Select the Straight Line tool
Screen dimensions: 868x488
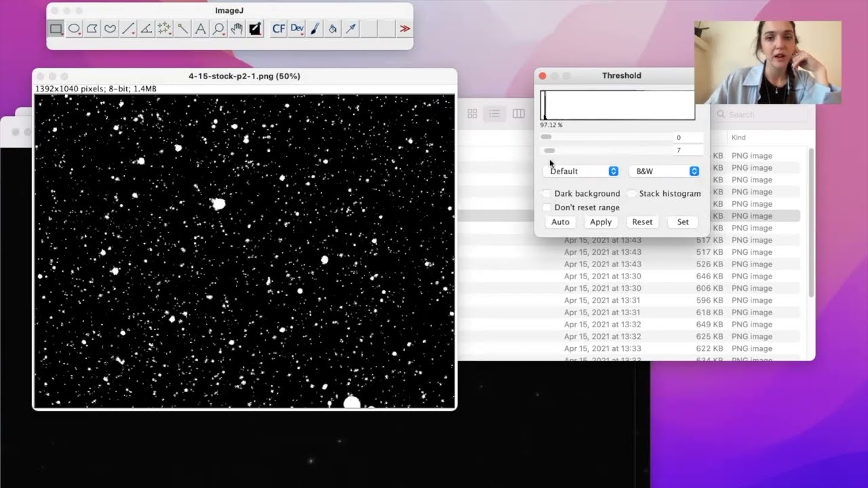[128, 28]
